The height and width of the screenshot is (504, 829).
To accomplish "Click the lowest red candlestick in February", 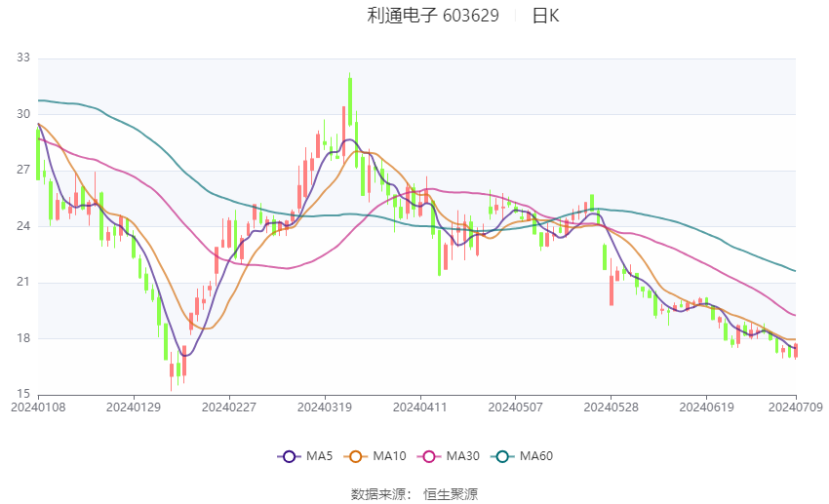I will pos(172,369).
